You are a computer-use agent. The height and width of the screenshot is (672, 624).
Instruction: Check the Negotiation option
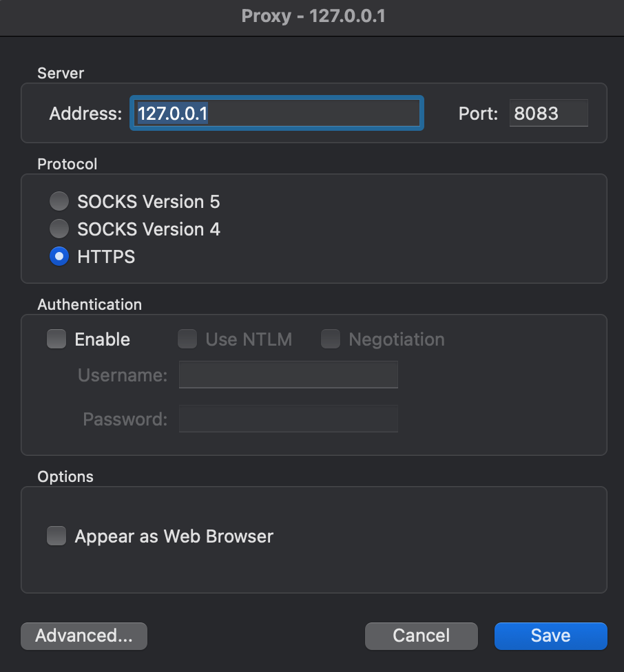[x=331, y=339]
